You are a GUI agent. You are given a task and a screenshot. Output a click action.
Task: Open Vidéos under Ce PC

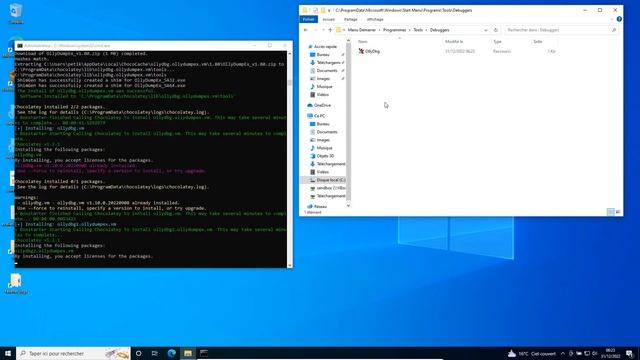click(322, 172)
